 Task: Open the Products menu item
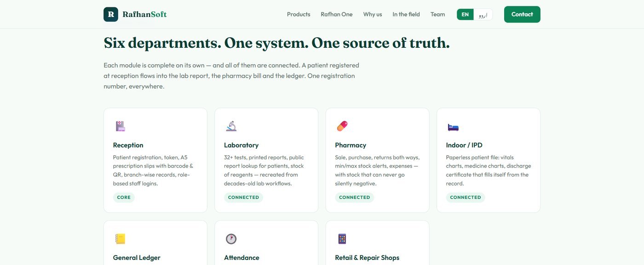click(299, 14)
